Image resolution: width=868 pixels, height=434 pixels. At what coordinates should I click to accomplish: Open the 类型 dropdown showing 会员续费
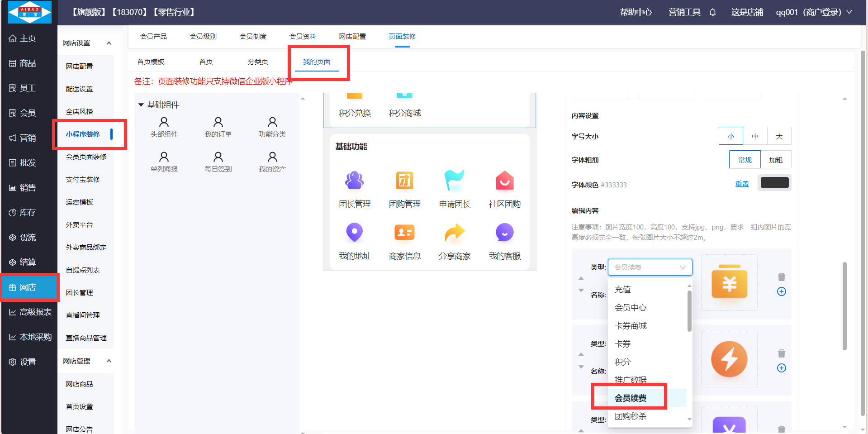[x=650, y=267]
